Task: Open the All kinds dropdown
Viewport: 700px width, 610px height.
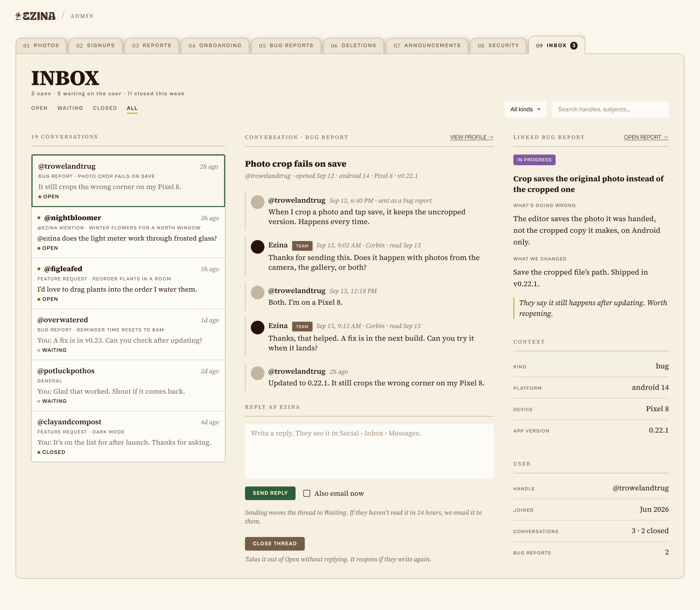Action: coord(525,109)
